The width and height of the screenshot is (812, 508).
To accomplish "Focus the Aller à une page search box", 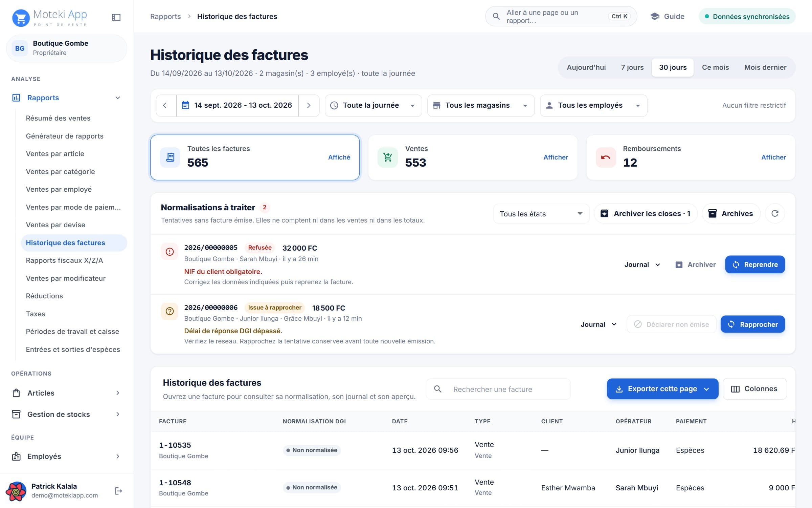I will click(561, 16).
